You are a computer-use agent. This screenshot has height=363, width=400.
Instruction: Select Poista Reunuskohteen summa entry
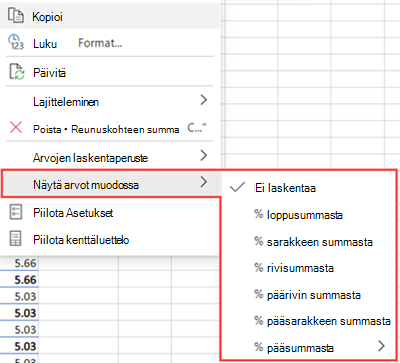click(110, 129)
